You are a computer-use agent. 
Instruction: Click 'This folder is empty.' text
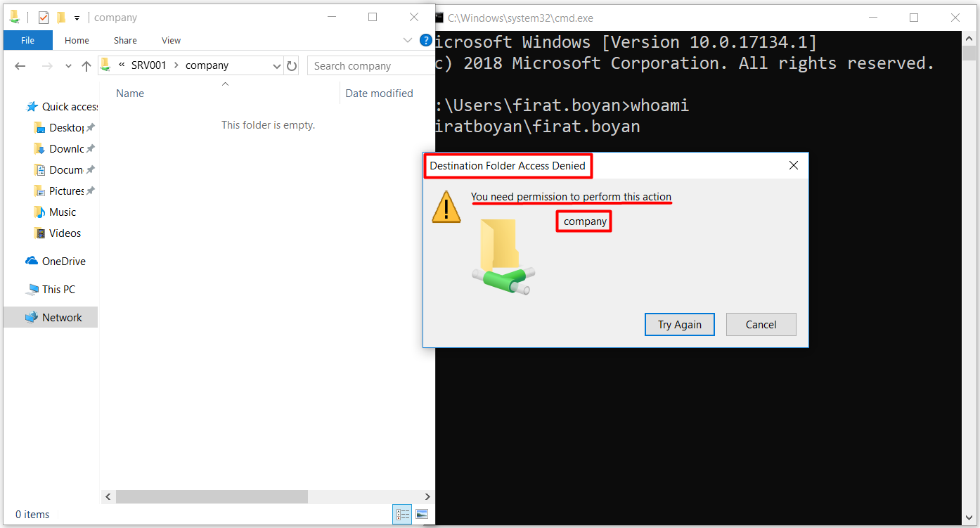click(x=268, y=125)
